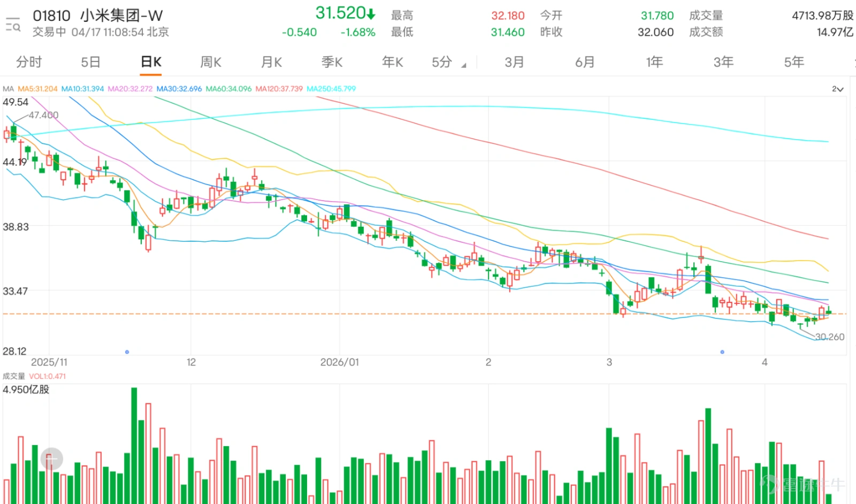Set range to 6月
Screen dimensions: 856x504
click(585, 62)
